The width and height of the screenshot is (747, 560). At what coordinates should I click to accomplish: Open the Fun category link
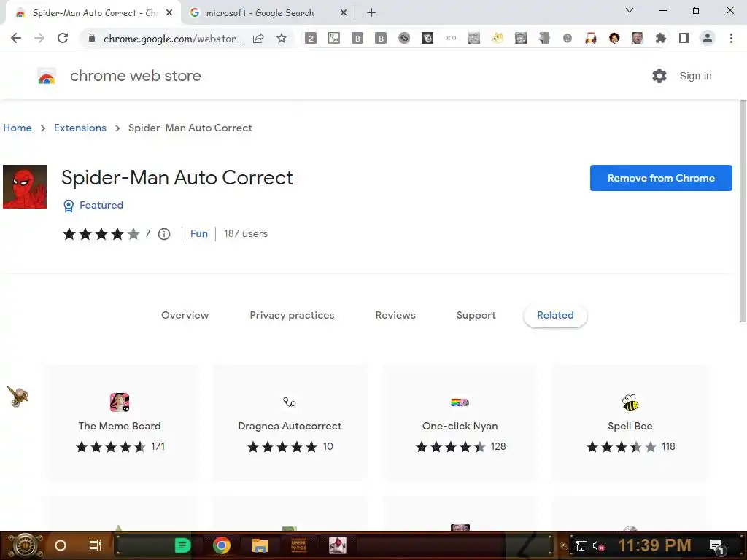click(198, 234)
